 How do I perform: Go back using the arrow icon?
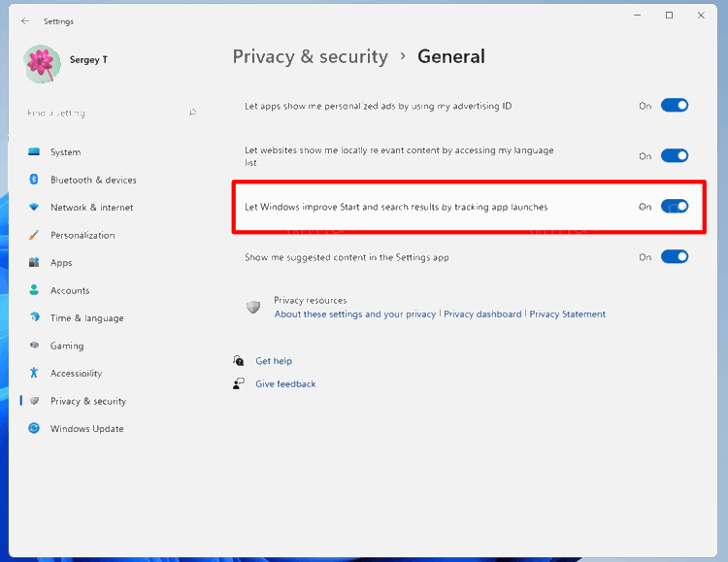[x=25, y=20]
